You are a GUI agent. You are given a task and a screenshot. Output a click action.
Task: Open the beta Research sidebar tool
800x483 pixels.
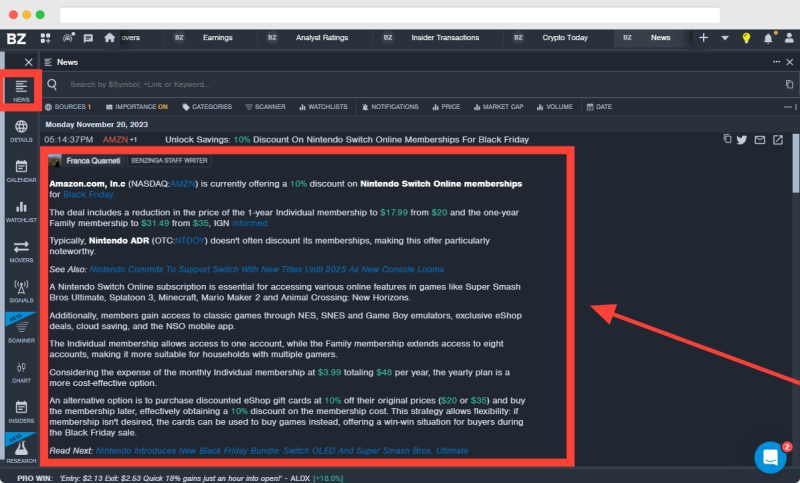21,450
